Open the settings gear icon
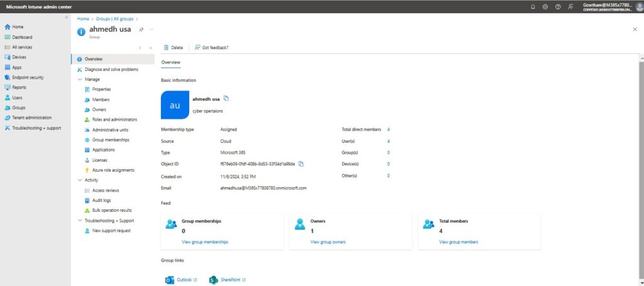 545,7
